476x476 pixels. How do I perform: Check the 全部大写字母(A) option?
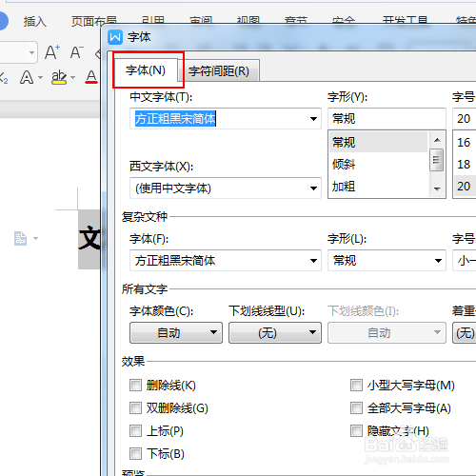pos(356,408)
